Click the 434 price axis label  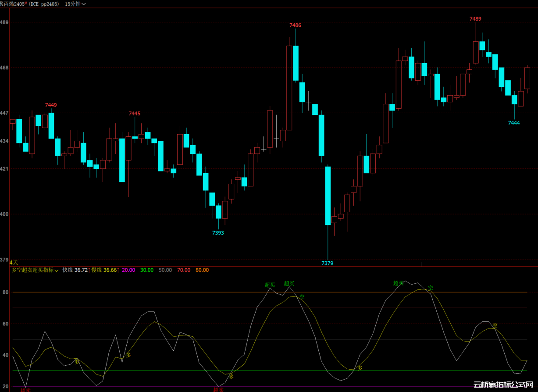tap(4, 141)
